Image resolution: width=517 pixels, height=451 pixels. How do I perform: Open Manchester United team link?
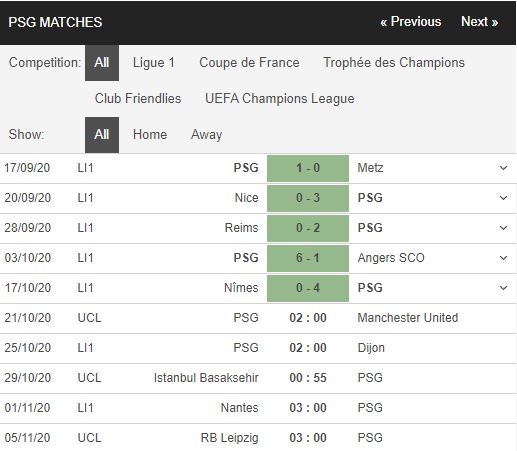(408, 318)
